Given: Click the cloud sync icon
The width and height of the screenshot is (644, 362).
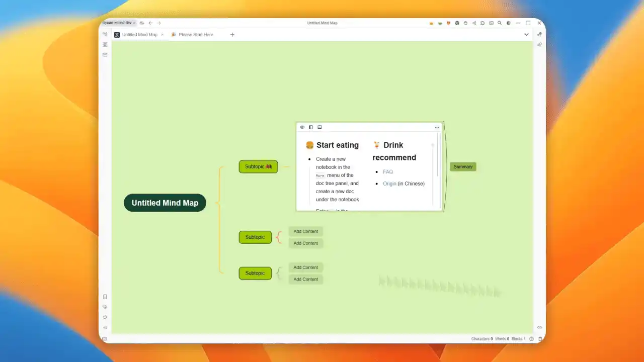Looking at the screenshot, I should 142,23.
